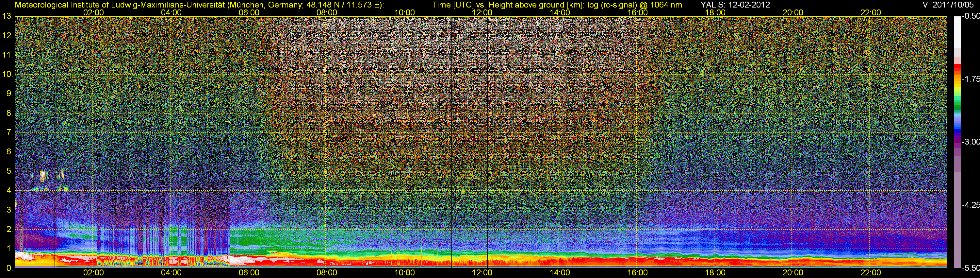
Task: Select the 18:00 label on the upper time axis
Action: (x=715, y=12)
